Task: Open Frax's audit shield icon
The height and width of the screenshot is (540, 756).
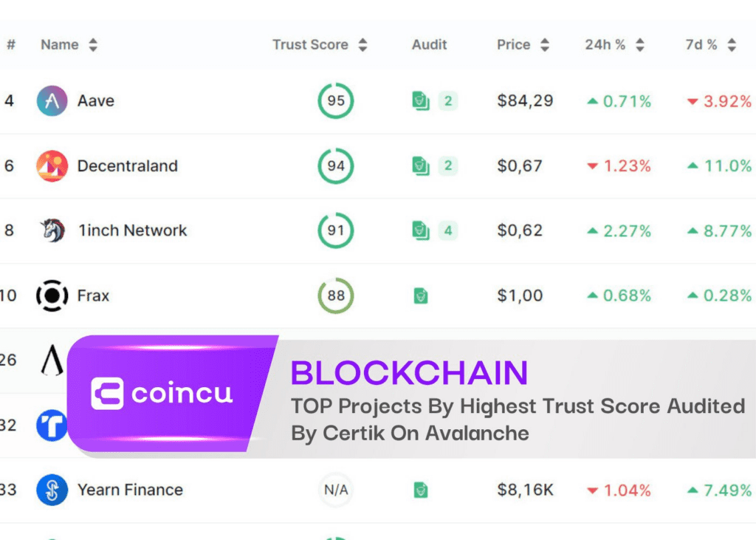Action: [x=421, y=295]
